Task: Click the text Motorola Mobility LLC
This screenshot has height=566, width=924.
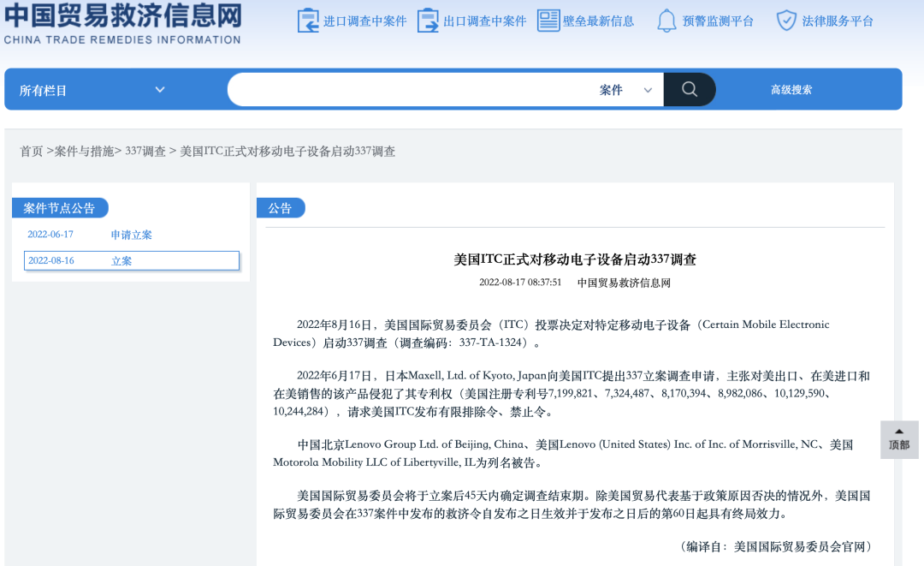Action: (x=330, y=462)
